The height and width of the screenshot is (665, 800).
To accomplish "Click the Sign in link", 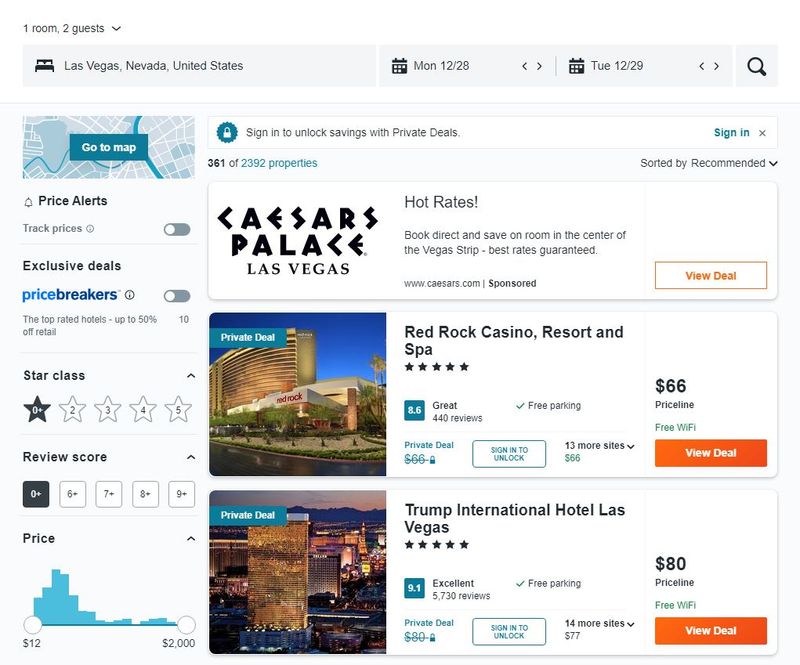I will click(x=731, y=133).
